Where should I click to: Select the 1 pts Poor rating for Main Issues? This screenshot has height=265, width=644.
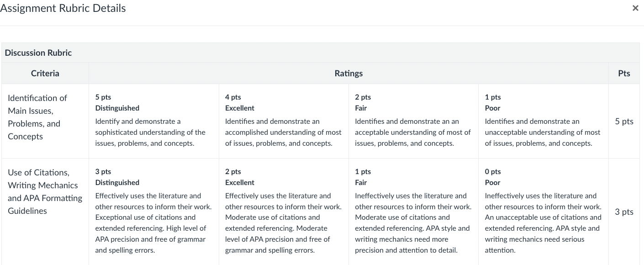click(x=544, y=121)
